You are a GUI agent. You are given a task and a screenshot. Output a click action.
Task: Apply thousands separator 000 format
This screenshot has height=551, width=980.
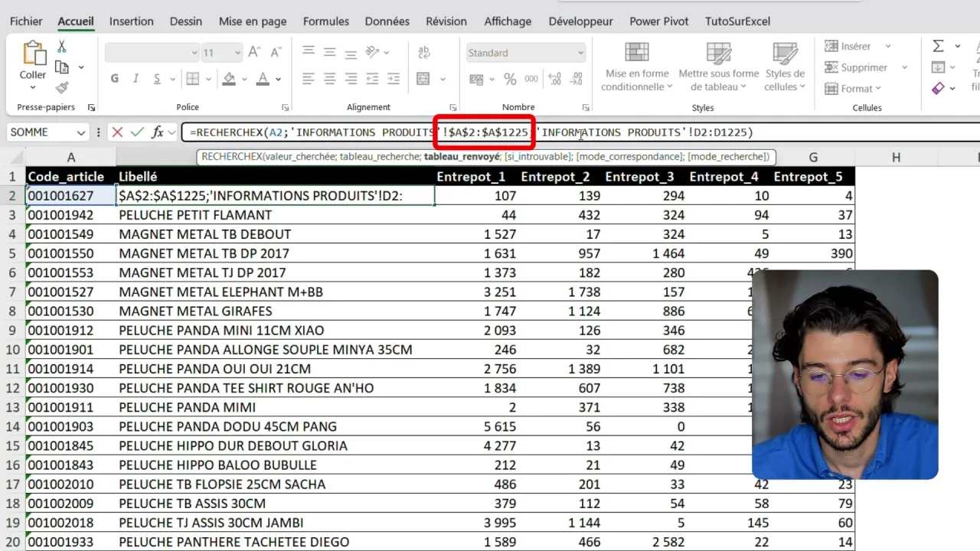531,79
